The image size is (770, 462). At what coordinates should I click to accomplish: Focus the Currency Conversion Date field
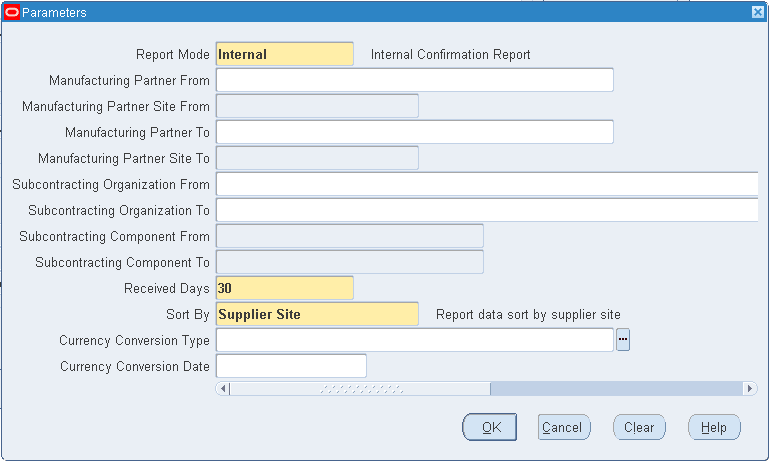291,366
